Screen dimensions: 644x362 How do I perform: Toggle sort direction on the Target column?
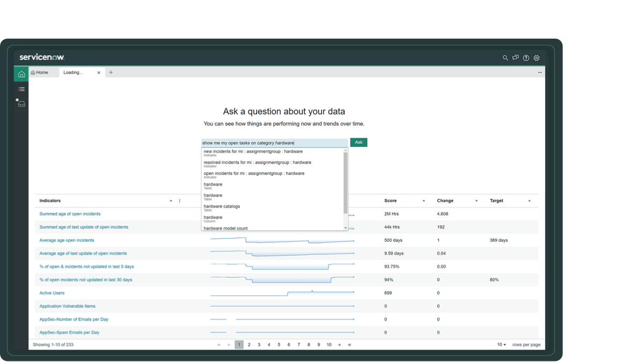530,201
